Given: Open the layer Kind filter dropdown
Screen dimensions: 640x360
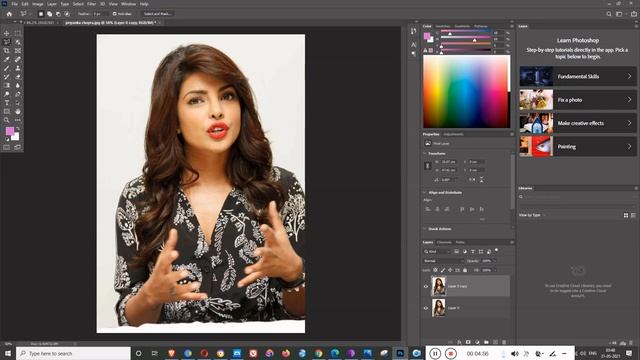Looking at the screenshot, I should [x=437, y=252].
